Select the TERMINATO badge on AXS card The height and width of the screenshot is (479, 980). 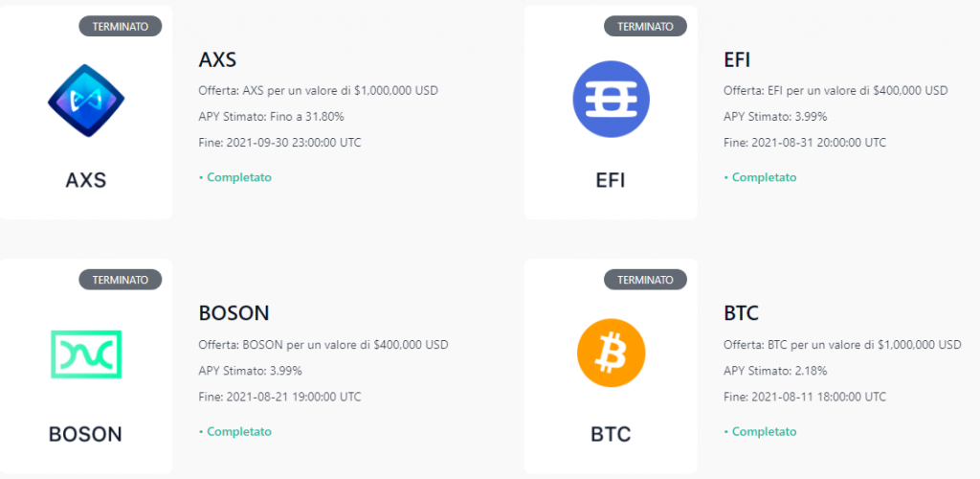pyautogui.click(x=120, y=26)
